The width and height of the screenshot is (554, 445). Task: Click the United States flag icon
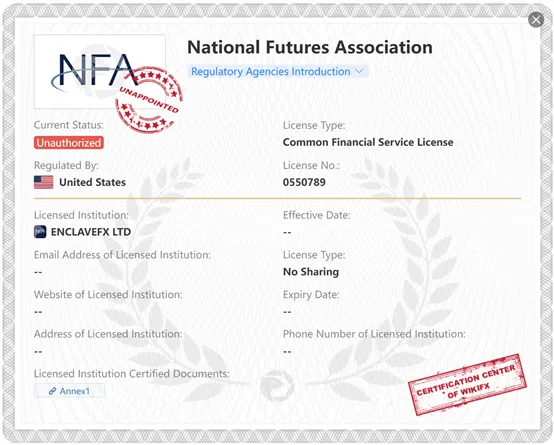click(x=43, y=182)
